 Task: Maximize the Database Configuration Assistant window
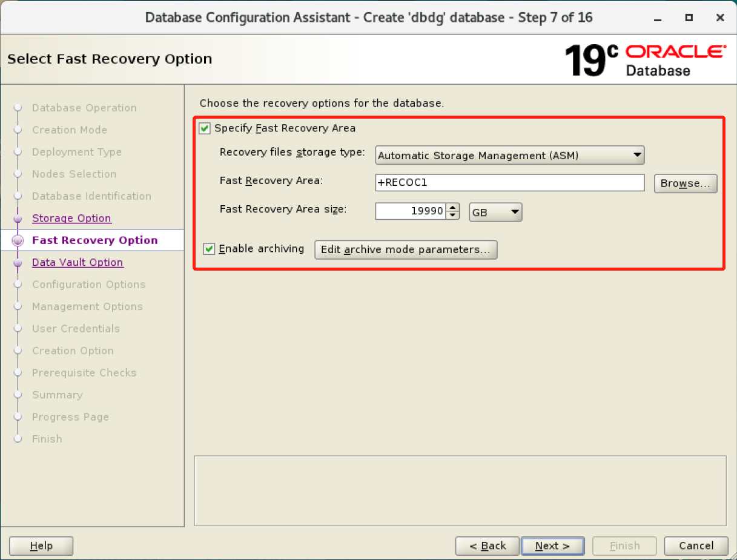coord(689,18)
